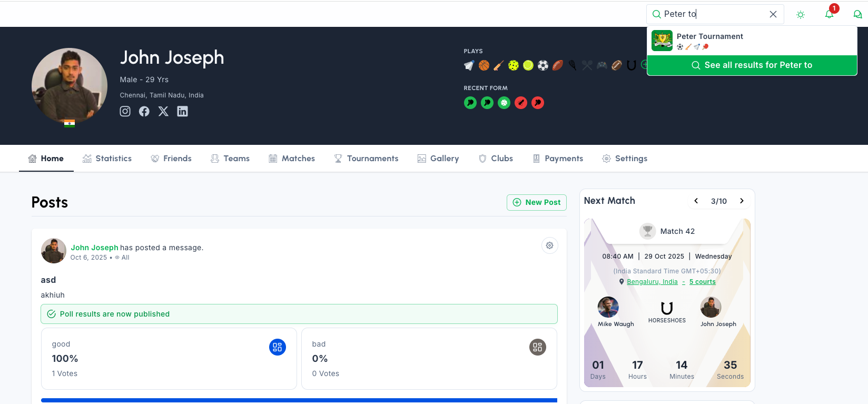The width and height of the screenshot is (868, 404).
Task: Click the New Post button
Action: (x=536, y=202)
